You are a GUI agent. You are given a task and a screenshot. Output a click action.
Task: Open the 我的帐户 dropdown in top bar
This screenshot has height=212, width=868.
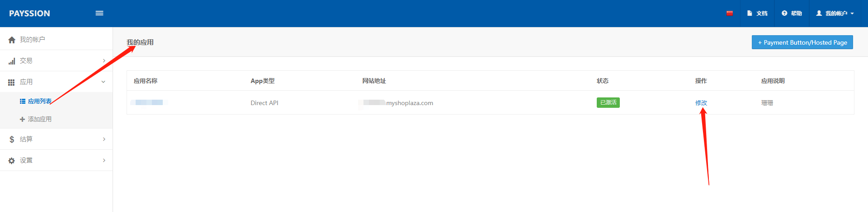point(835,14)
